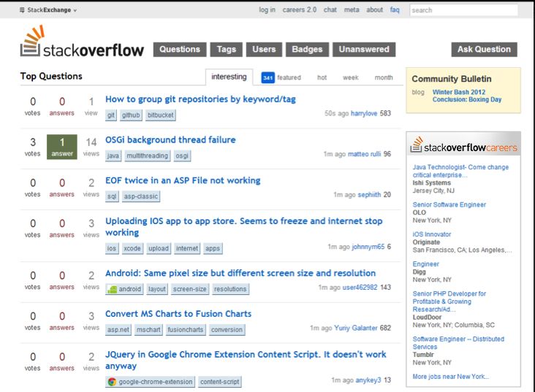Click the 341 featured count badge
The width and height of the screenshot is (535, 392).
point(267,77)
